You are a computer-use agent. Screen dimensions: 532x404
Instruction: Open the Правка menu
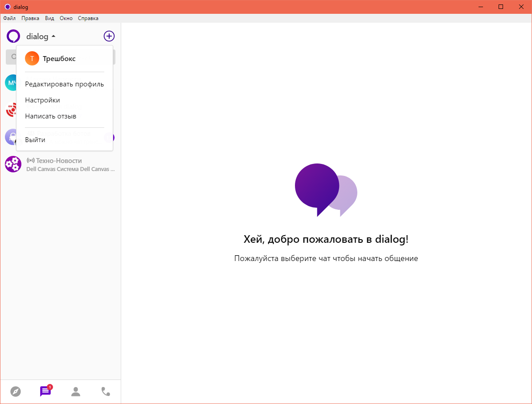pyautogui.click(x=30, y=18)
